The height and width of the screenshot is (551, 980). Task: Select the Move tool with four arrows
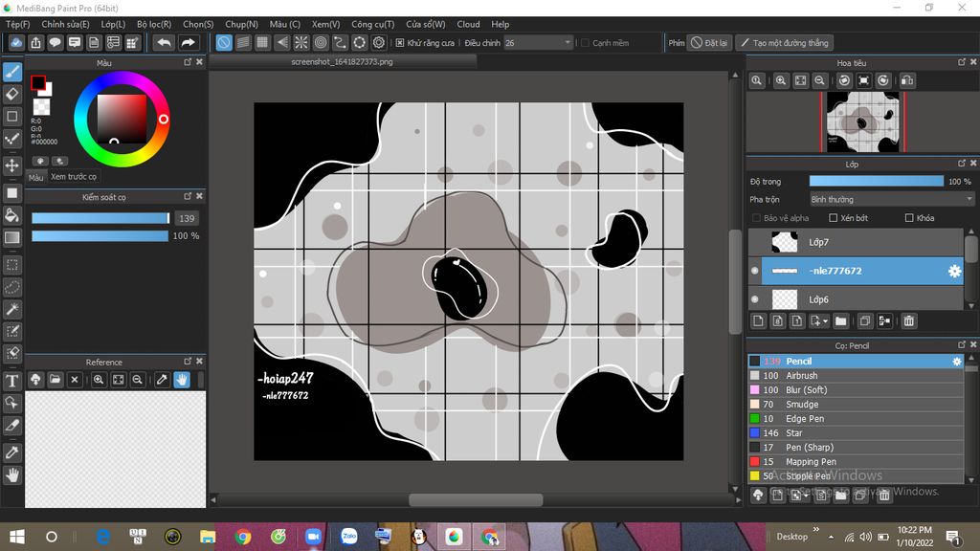pos(12,165)
